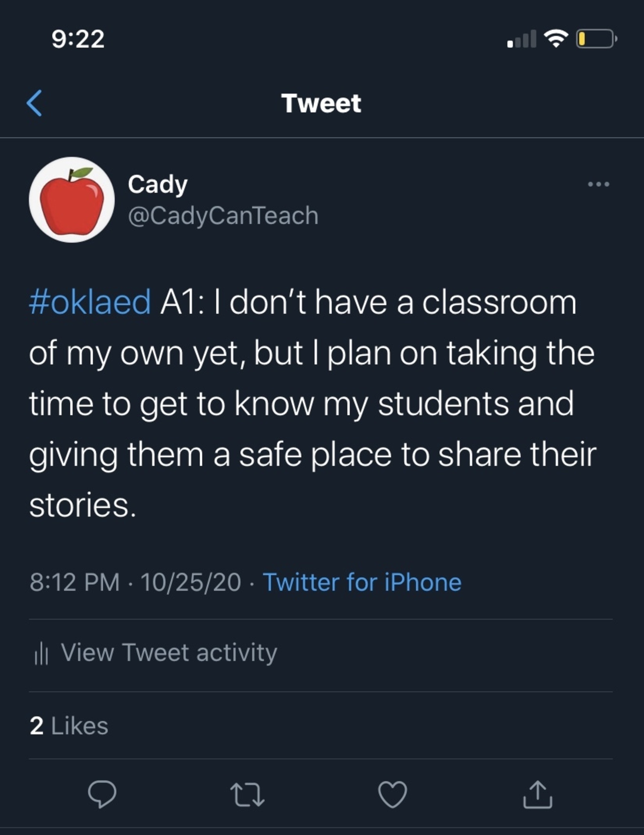This screenshot has width=644, height=835.
Task: Tap the 8:12 PM tweet timestamp
Action: click(x=75, y=582)
